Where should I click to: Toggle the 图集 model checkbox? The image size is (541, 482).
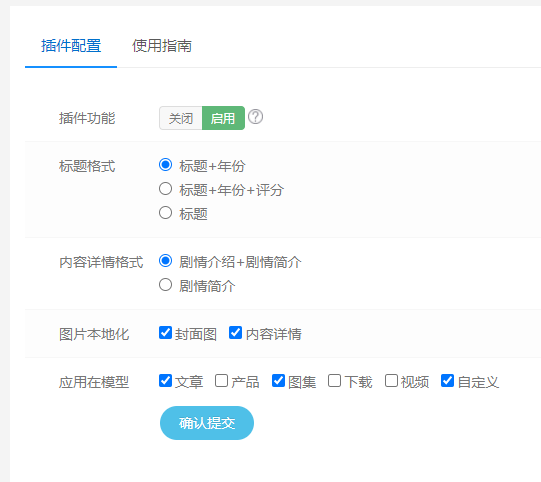click(x=278, y=381)
